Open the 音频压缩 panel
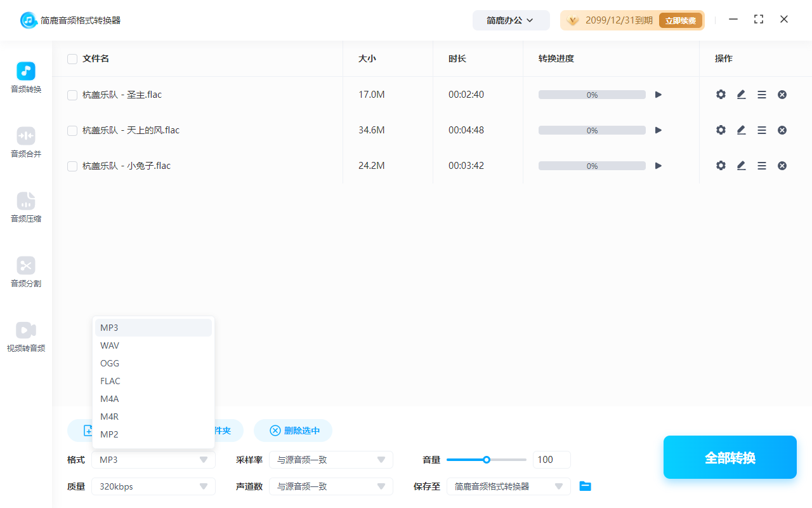The width and height of the screenshot is (812, 508). point(25,206)
